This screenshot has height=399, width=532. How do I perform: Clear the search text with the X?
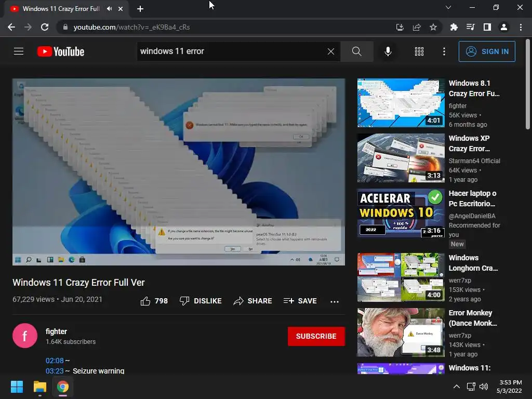click(x=331, y=51)
